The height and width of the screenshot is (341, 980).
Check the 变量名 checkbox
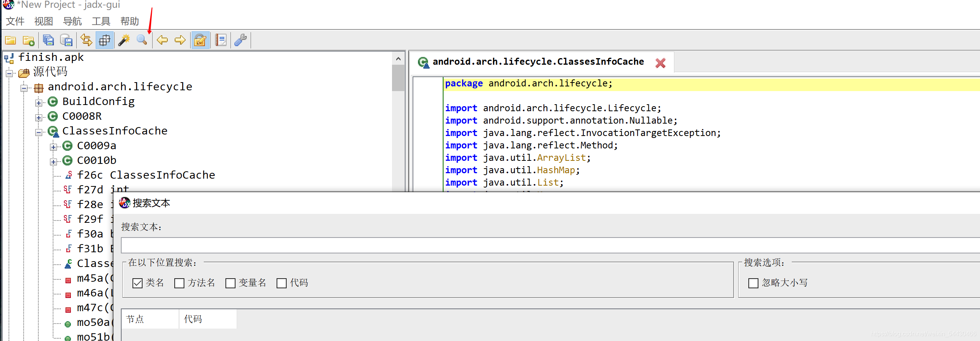[230, 283]
